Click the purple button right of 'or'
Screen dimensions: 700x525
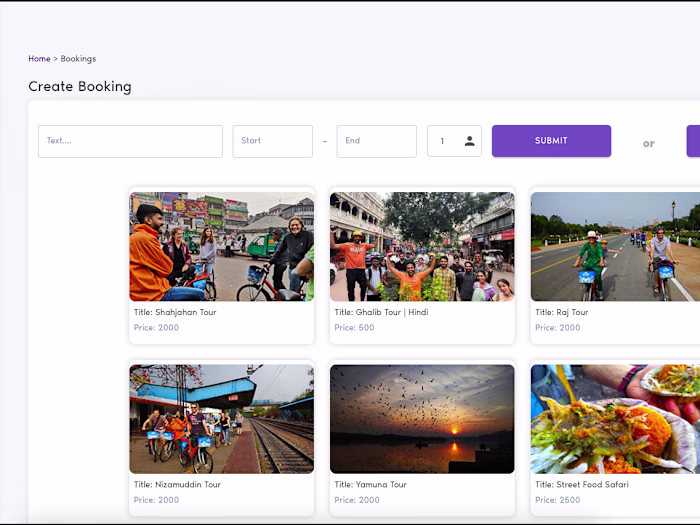coord(693,141)
